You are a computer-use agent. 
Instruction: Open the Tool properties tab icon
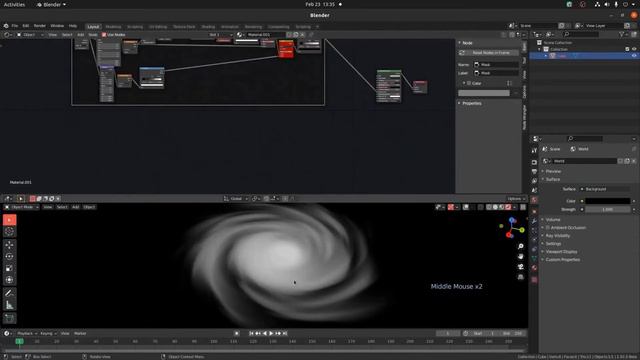[534, 151]
